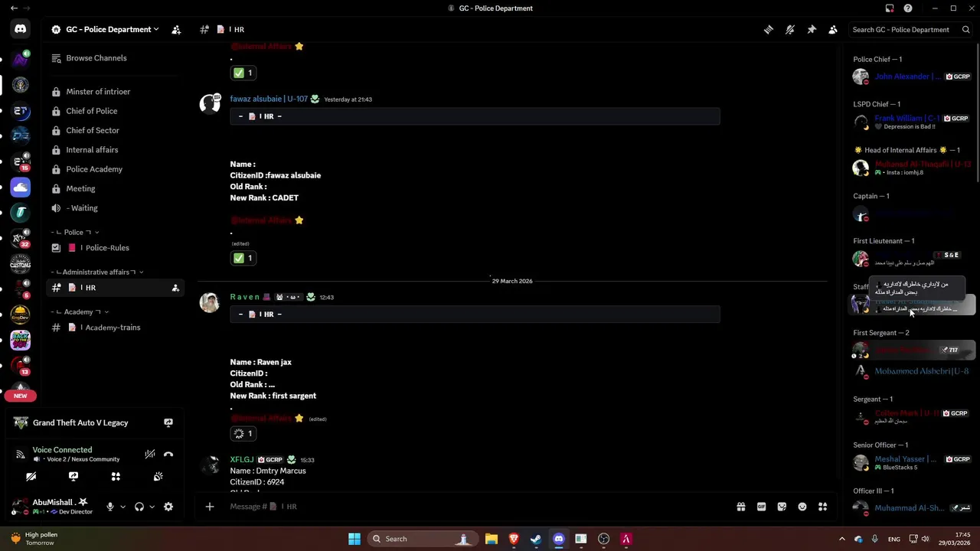Join the Waiting voice channel
The image size is (980, 551).
83,208
